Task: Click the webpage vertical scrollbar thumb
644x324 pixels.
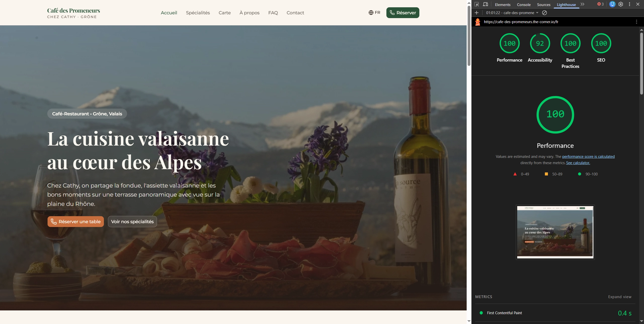Action: (x=469, y=36)
